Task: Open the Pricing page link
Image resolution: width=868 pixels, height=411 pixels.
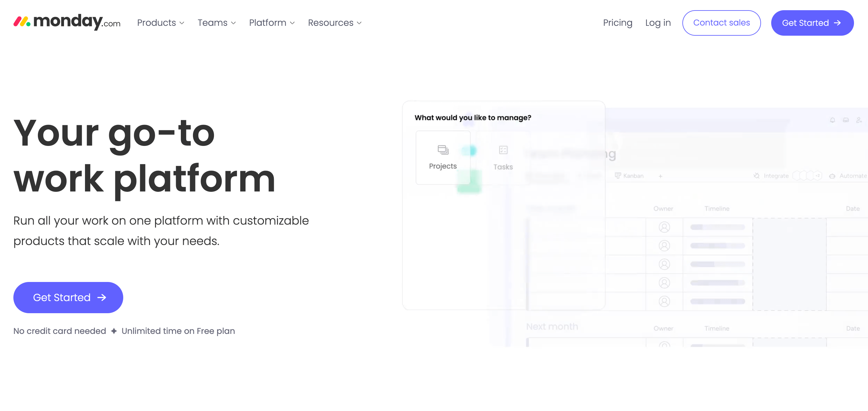Action: tap(618, 23)
